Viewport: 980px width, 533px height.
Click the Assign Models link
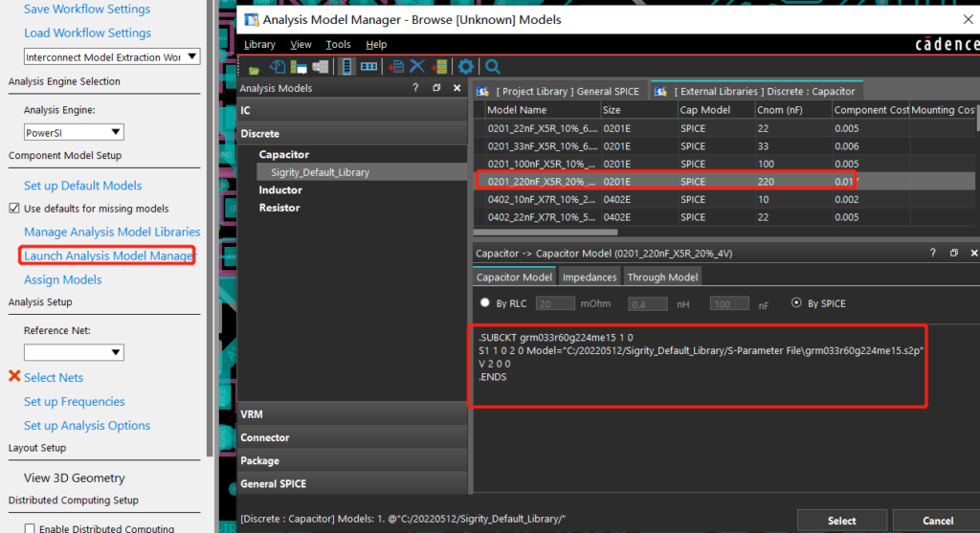(x=63, y=279)
